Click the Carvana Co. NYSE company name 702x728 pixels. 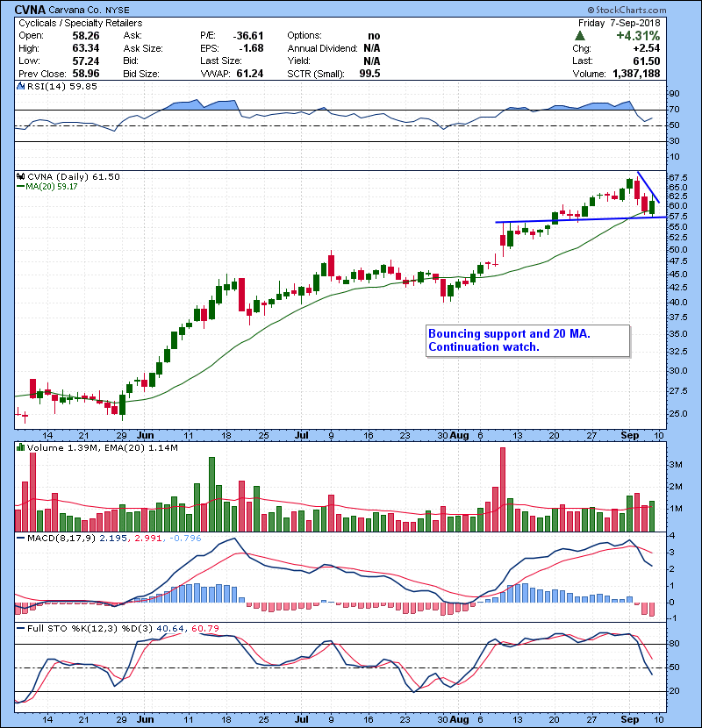89,10
